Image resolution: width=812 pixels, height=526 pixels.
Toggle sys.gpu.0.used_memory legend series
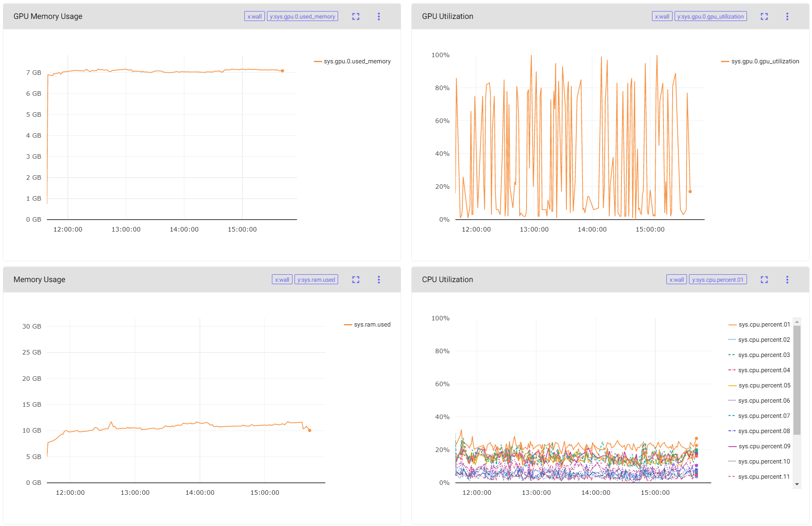click(x=352, y=61)
